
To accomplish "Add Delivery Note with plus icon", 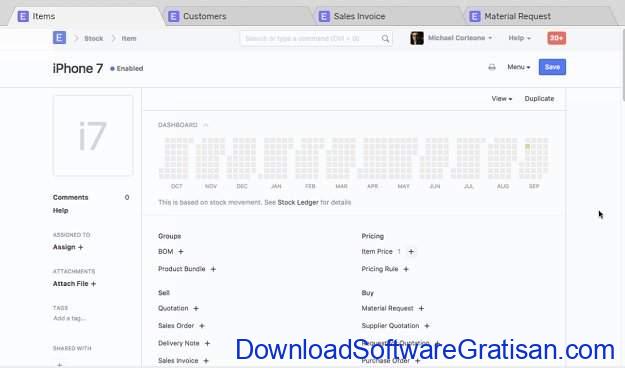I will pyautogui.click(x=207, y=343).
